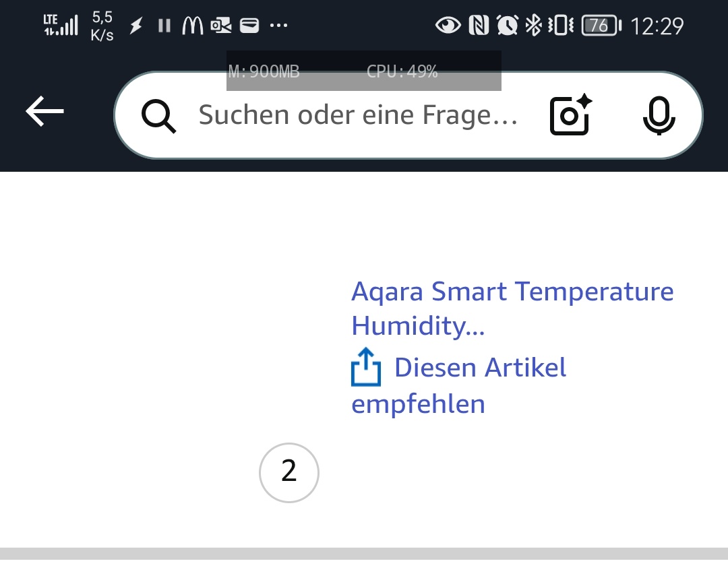
Task: Tap the 'Diesen Artikel empfehlen' link
Action: [459, 385]
